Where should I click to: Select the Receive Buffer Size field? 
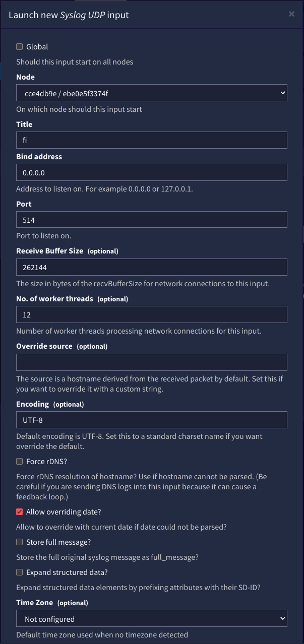point(151,267)
